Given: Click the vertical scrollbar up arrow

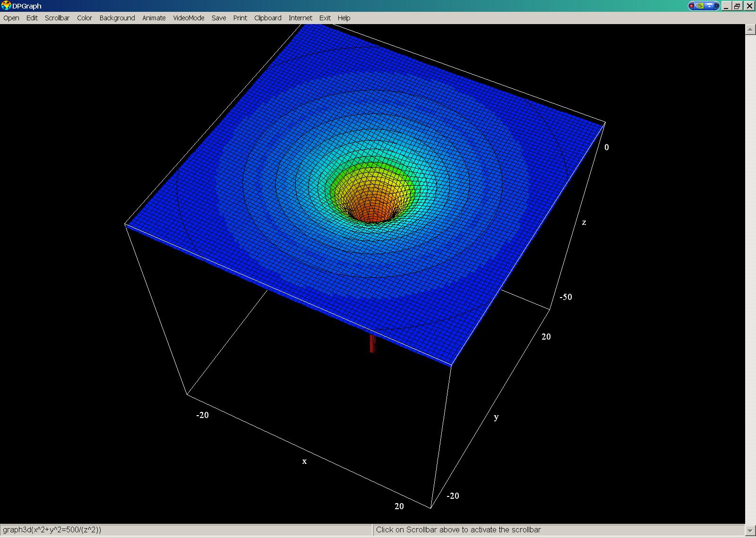Looking at the screenshot, I should click(x=750, y=29).
